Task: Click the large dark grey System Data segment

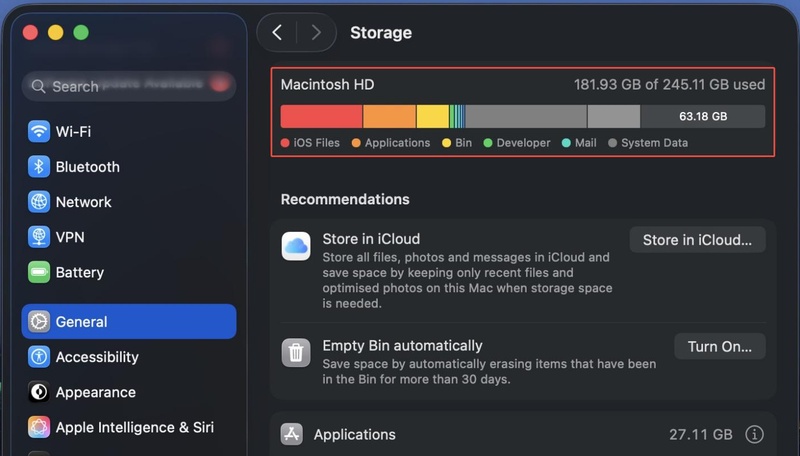Action: click(526, 116)
